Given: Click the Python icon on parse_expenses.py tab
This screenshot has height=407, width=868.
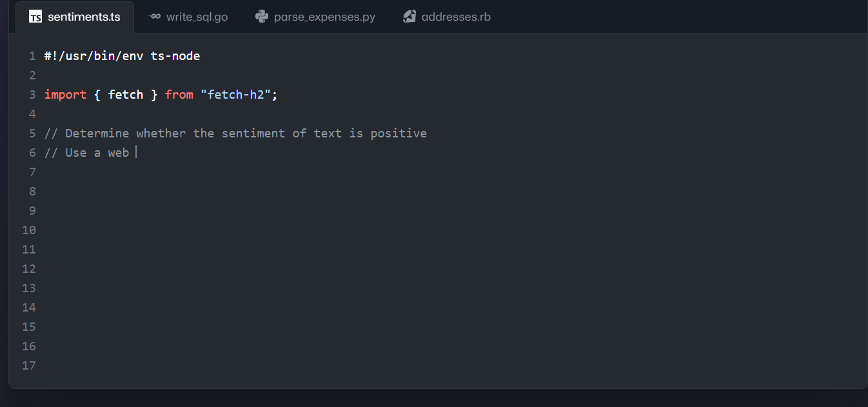Looking at the screenshot, I should [262, 17].
